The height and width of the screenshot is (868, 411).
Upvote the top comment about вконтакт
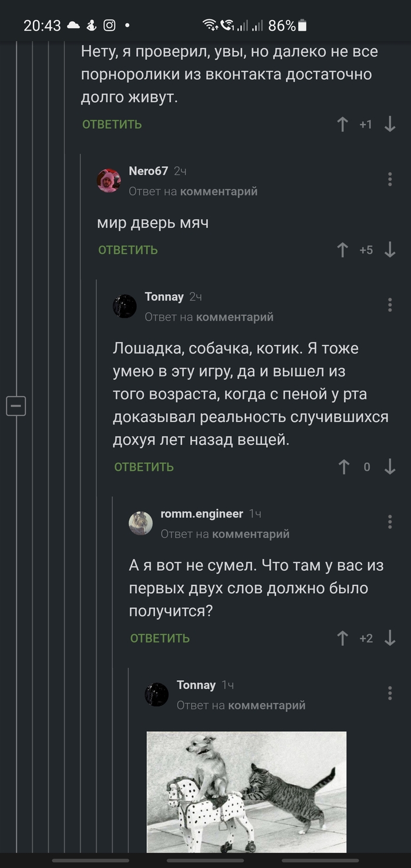[343, 125]
